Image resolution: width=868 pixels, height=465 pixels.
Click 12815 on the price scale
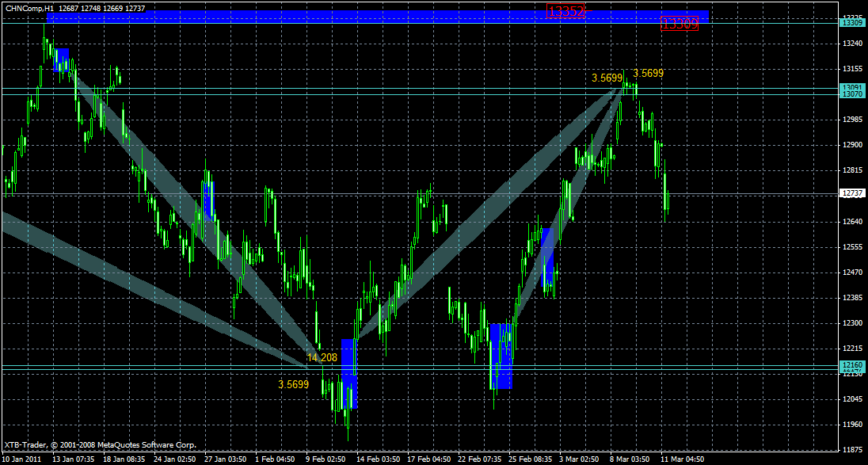(x=851, y=170)
